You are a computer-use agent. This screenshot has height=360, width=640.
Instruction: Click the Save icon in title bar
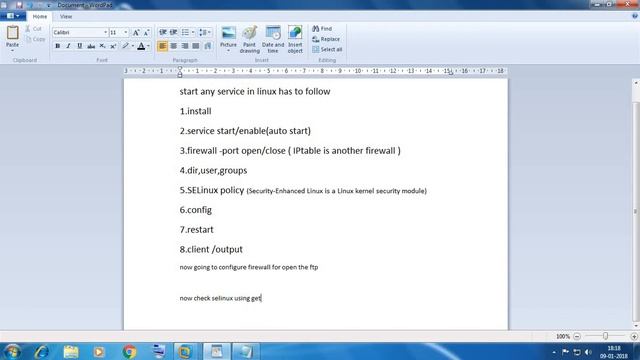[x=19, y=5]
